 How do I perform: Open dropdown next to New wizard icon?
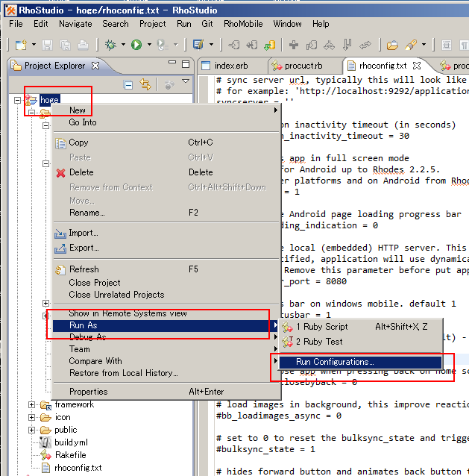(x=34, y=45)
